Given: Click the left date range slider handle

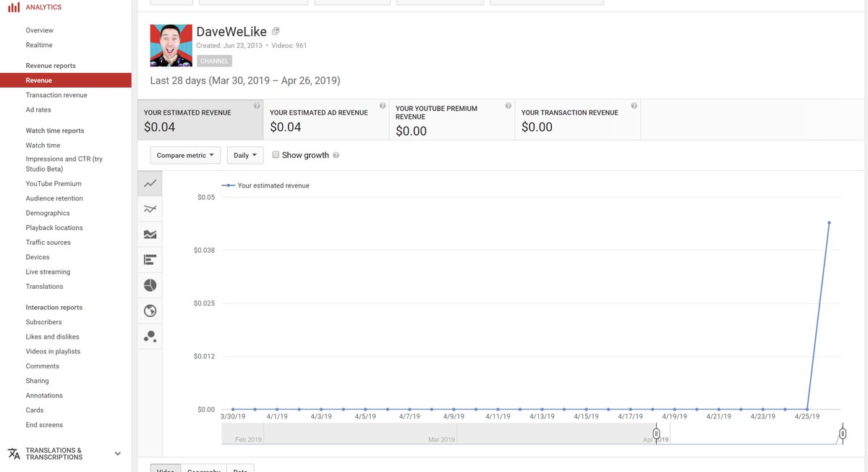Looking at the screenshot, I should click(x=657, y=434).
